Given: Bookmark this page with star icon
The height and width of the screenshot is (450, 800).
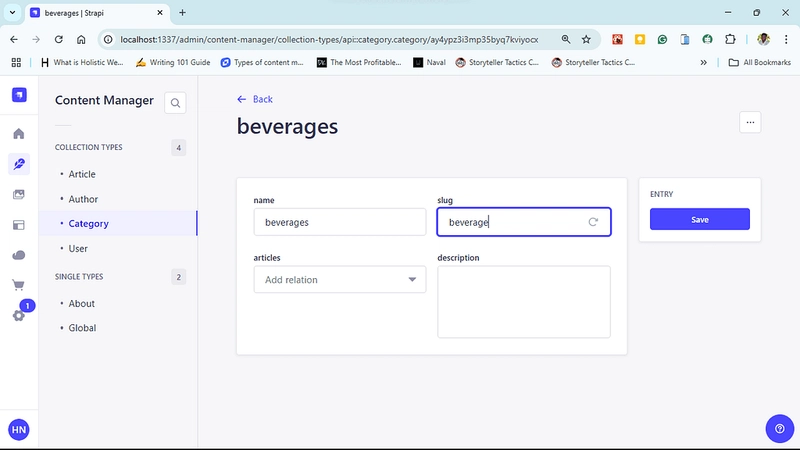Looking at the screenshot, I should click(586, 39).
